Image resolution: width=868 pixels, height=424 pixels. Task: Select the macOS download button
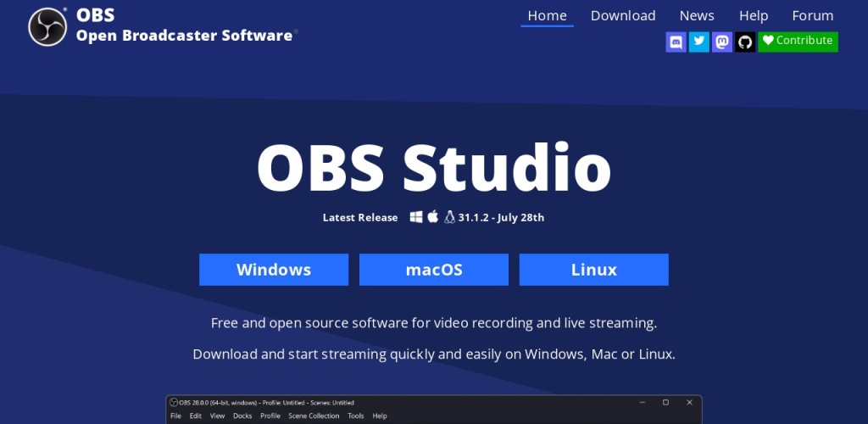434,270
